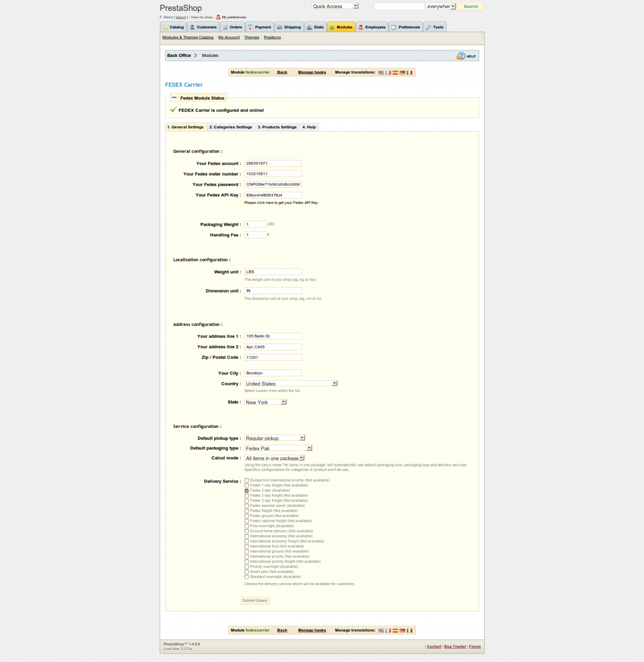Check Fedex 1 day freight service
Screen dimensions: 644x662
[247, 485]
